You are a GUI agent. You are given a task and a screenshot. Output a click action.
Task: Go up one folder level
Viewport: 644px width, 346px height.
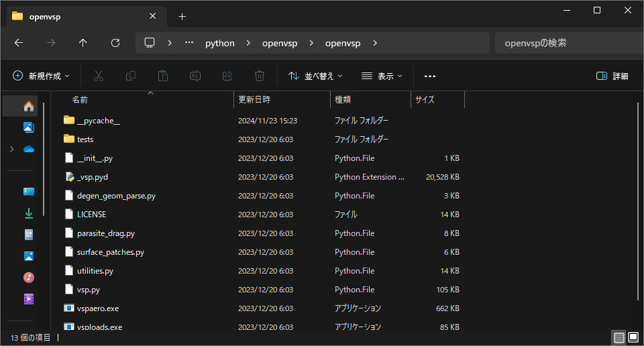[83, 43]
